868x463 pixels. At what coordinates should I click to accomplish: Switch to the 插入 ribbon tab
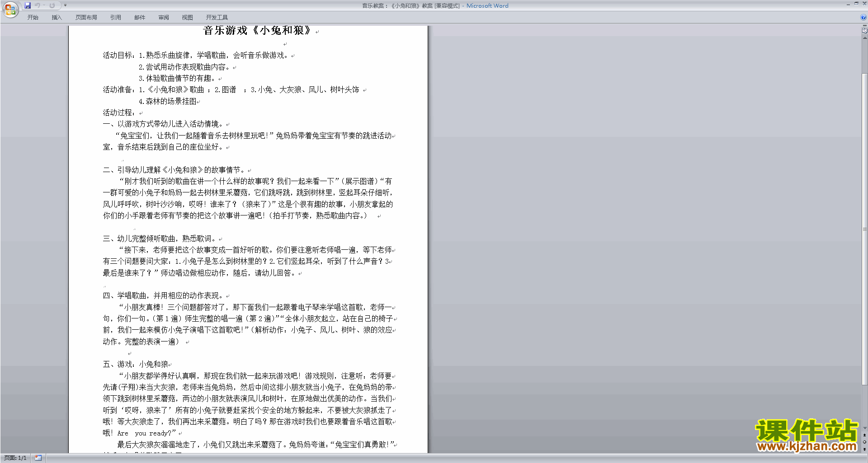pyautogui.click(x=57, y=18)
